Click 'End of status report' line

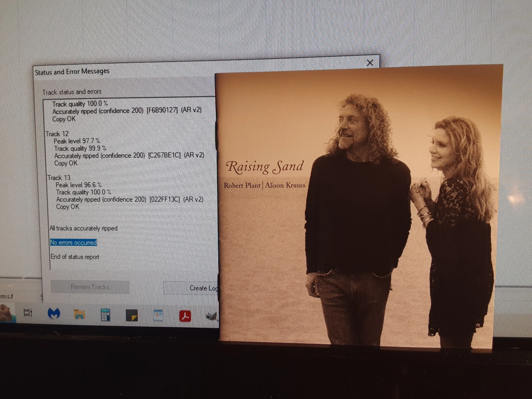[75, 257]
